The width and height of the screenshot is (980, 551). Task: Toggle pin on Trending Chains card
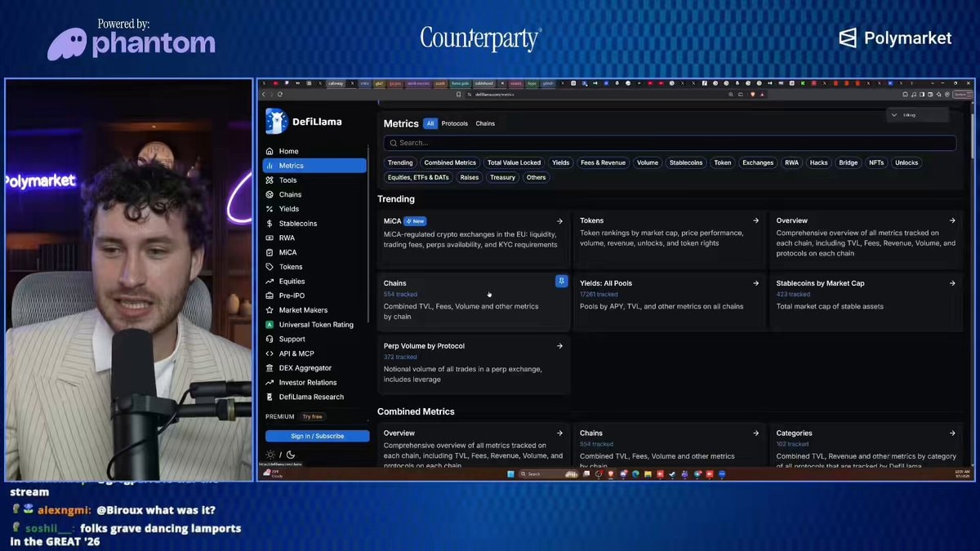click(x=561, y=281)
